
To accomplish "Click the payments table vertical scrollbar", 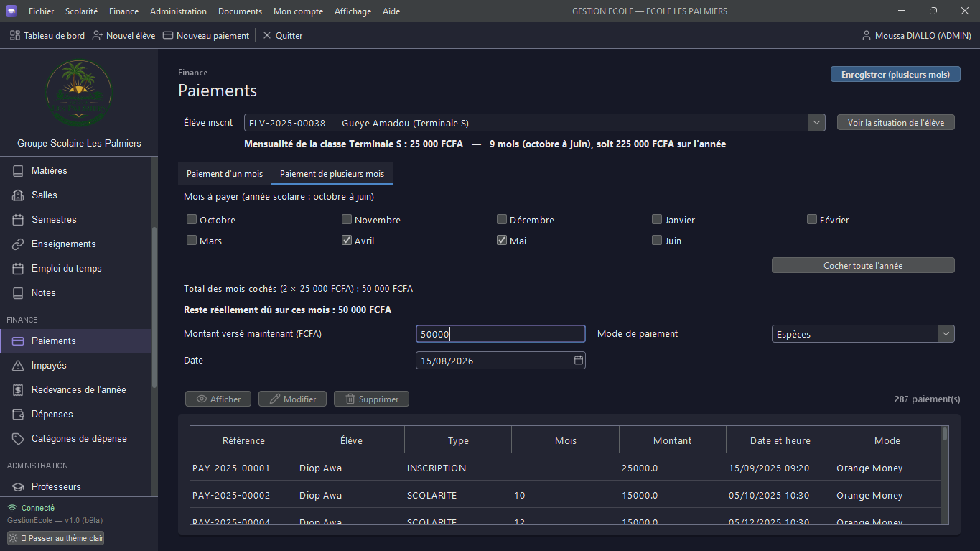I will 945,476.
